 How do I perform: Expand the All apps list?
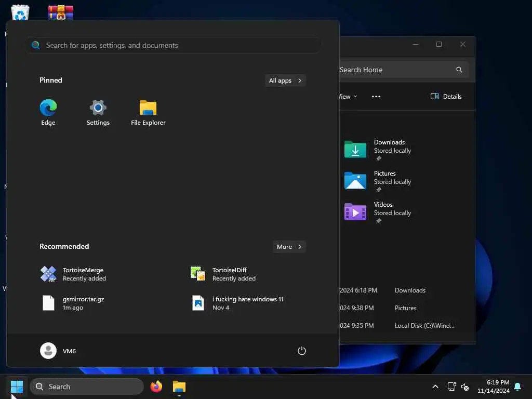[285, 81]
